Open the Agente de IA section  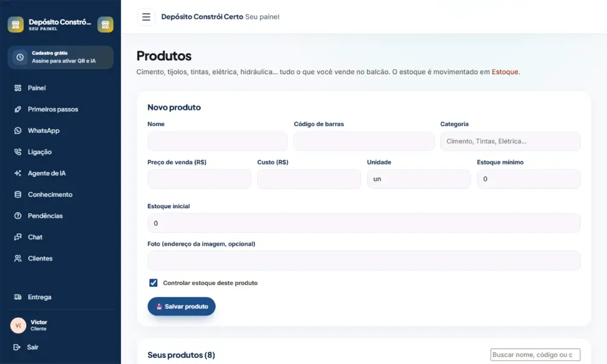[x=60, y=173]
